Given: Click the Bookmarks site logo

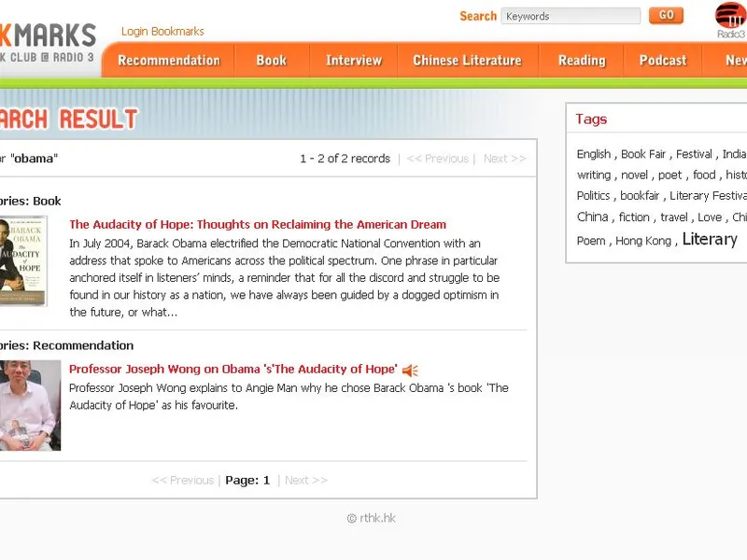Looking at the screenshot, I should (x=48, y=44).
